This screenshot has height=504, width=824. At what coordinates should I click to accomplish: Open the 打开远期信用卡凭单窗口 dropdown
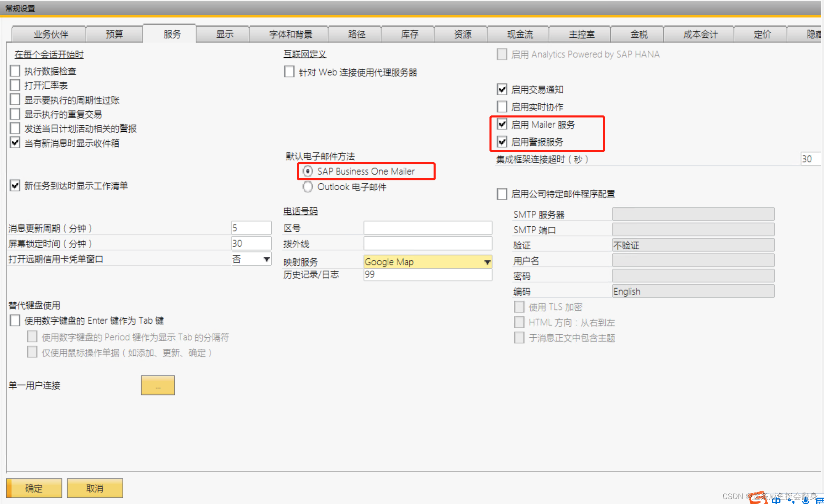click(267, 259)
